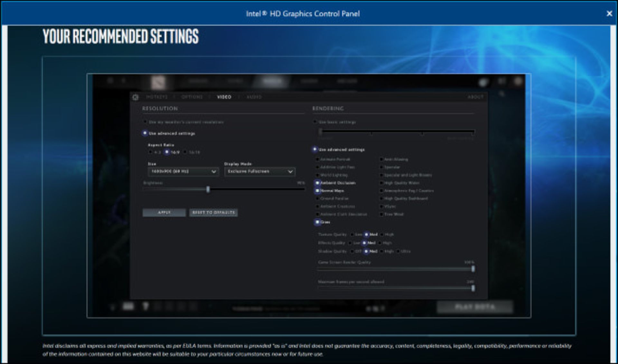Choose the 16:10 aspect ratio
618x364 pixels.
[185, 152]
